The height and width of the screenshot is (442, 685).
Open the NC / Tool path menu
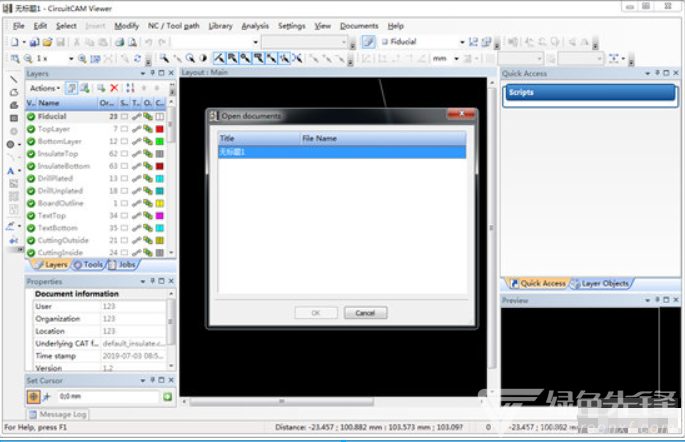pos(173,26)
